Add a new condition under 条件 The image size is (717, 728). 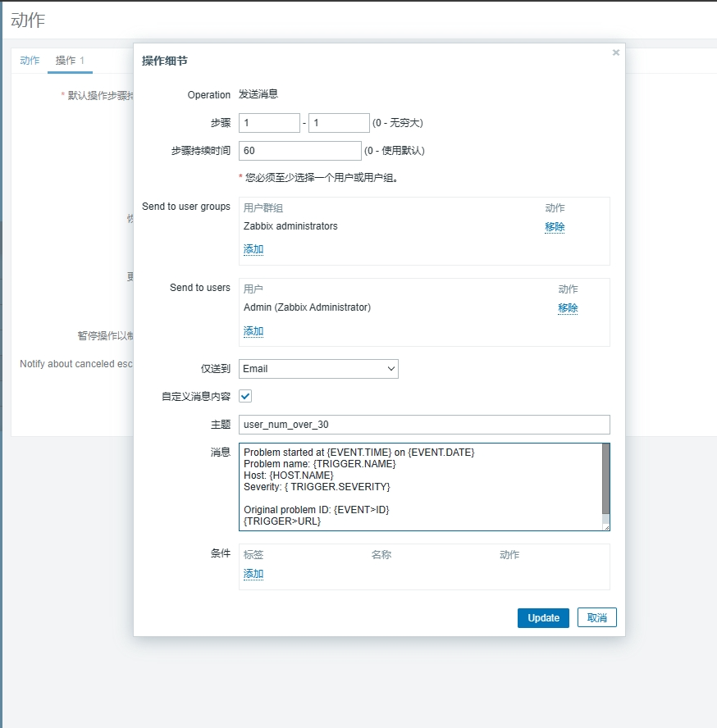[253, 574]
